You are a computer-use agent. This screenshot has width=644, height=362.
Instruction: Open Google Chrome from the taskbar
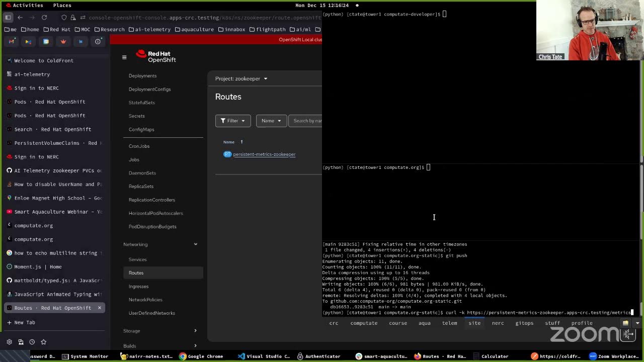200,356
